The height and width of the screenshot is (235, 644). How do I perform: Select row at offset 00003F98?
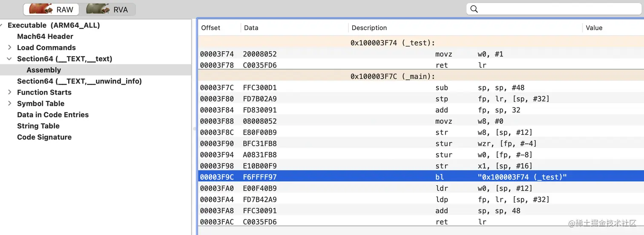point(421,166)
